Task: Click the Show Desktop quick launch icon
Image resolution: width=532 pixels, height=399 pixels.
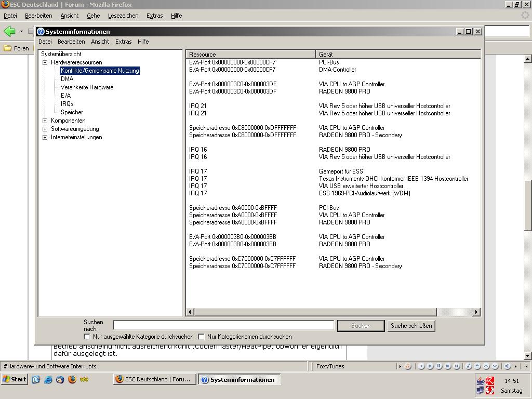Action: click(36, 379)
